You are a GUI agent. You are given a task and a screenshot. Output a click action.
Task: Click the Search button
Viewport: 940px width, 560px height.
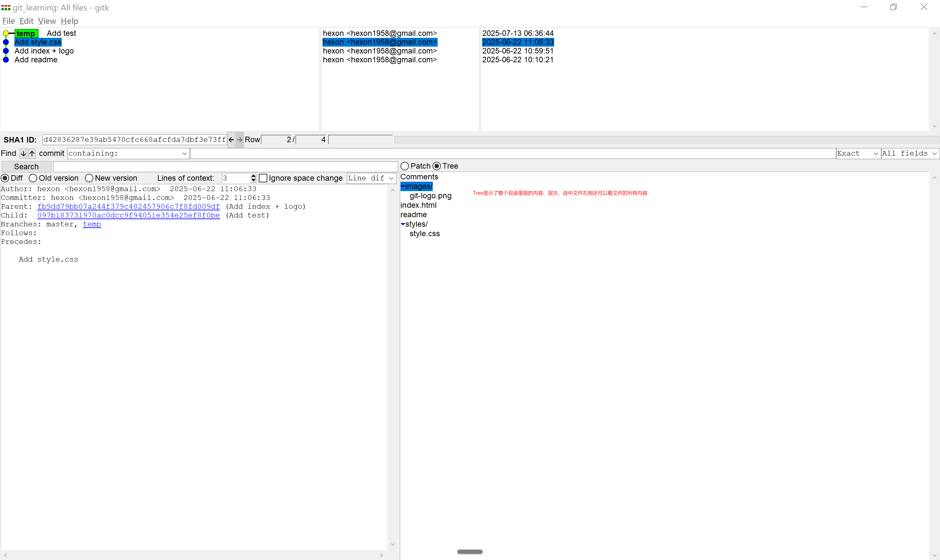click(26, 166)
